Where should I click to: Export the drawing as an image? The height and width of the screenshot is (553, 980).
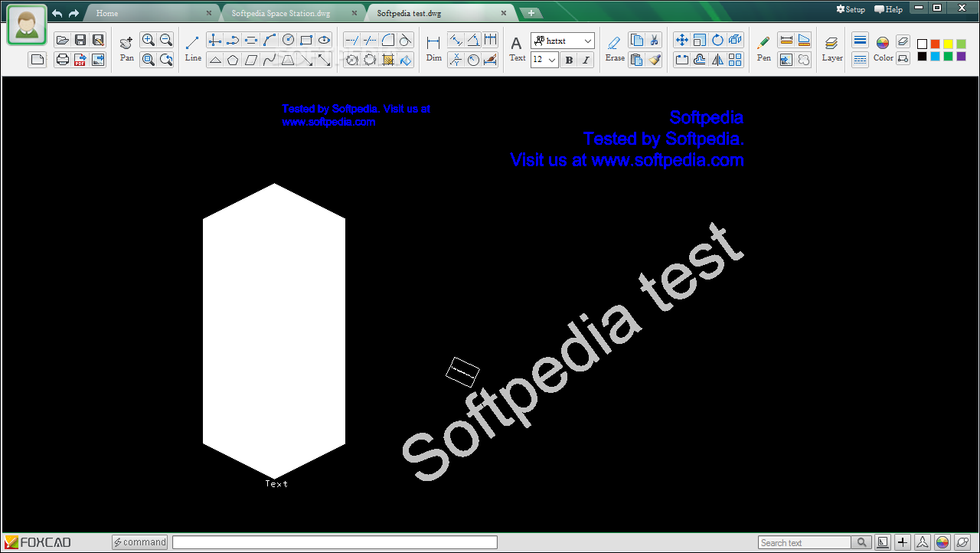(x=98, y=60)
